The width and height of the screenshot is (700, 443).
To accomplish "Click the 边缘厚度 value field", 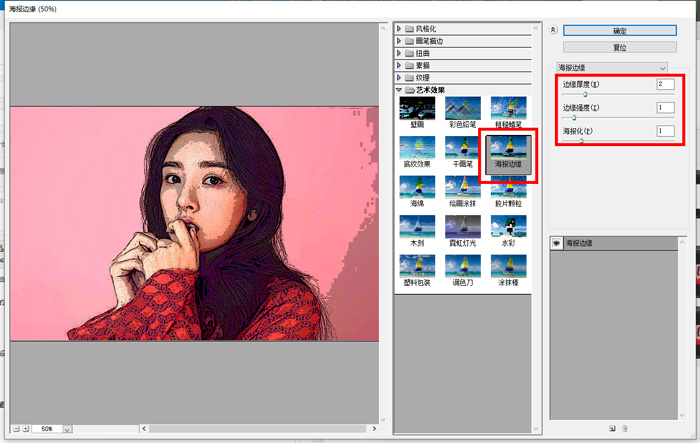I will click(665, 84).
